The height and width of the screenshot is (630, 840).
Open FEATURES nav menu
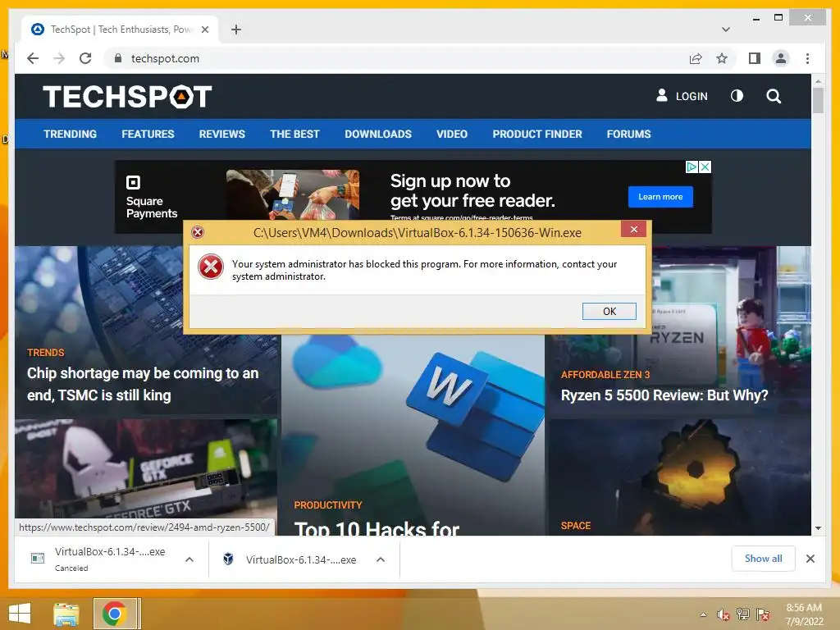[148, 134]
